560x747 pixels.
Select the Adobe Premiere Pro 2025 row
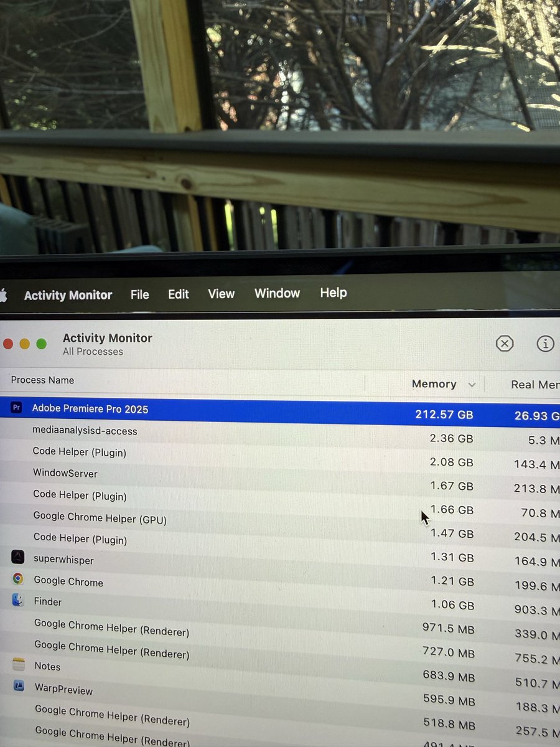280,411
